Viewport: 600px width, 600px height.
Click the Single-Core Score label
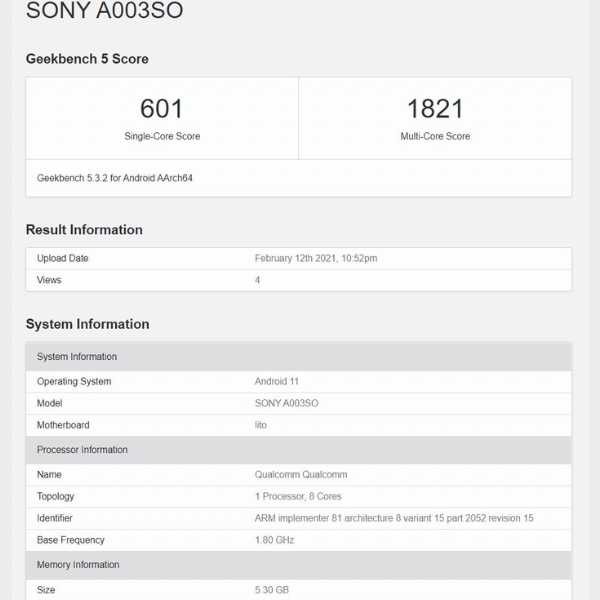[162, 136]
